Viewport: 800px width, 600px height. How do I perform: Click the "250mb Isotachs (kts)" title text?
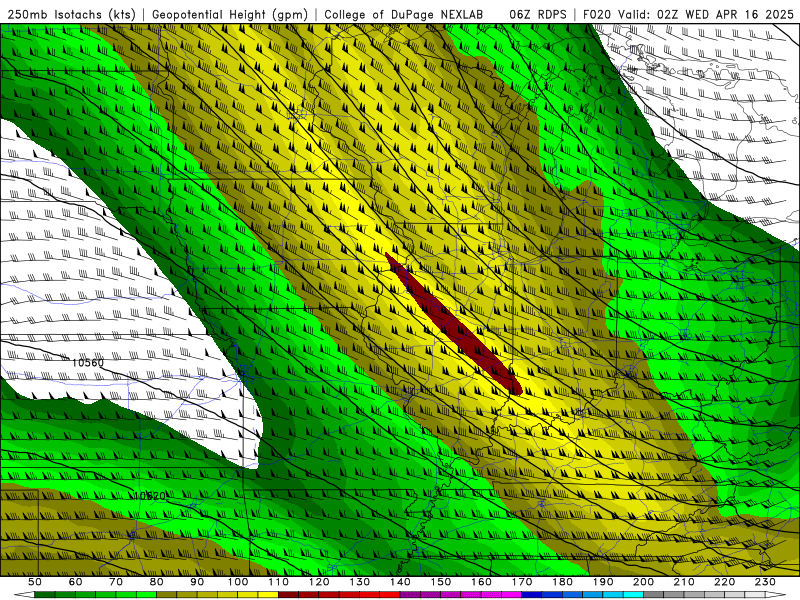71,15
